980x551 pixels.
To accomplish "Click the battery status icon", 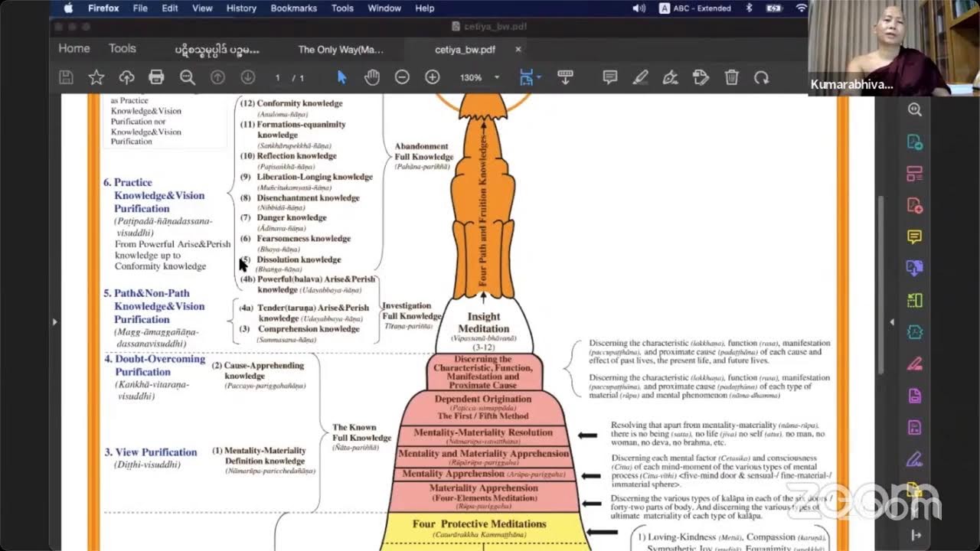I will [x=774, y=8].
